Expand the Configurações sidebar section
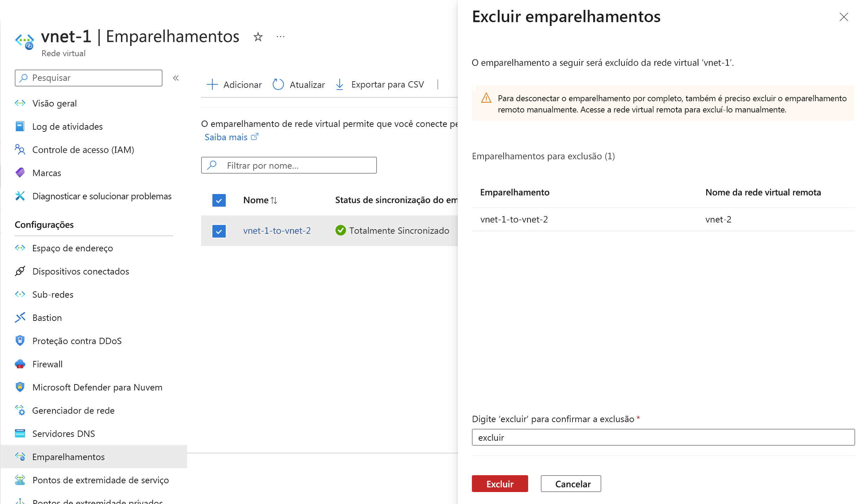Viewport: 865px width, 504px height. (44, 224)
